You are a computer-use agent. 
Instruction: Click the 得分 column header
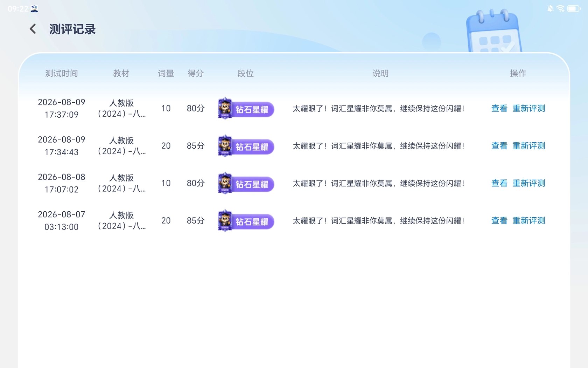[196, 73]
